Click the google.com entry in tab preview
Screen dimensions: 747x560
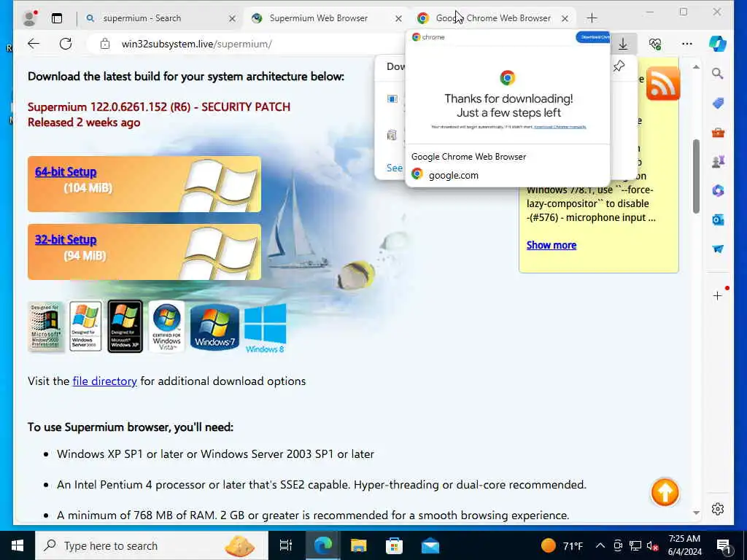454,175
